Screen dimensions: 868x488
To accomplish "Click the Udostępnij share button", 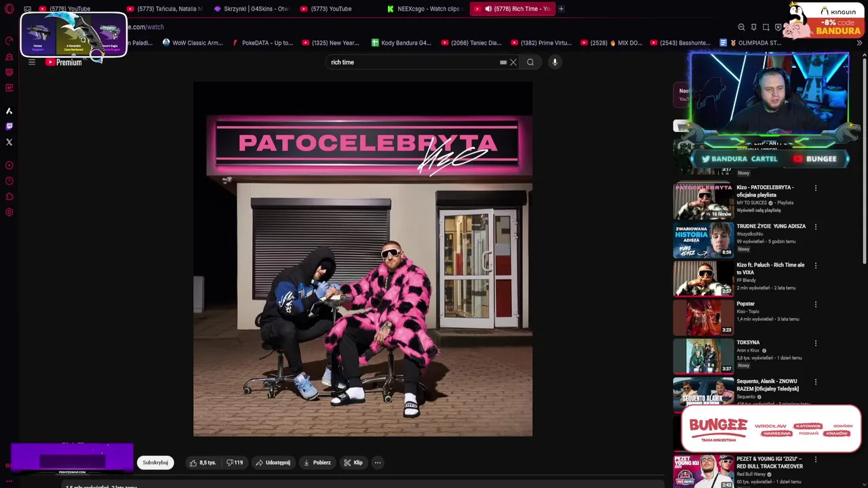I will tap(273, 463).
